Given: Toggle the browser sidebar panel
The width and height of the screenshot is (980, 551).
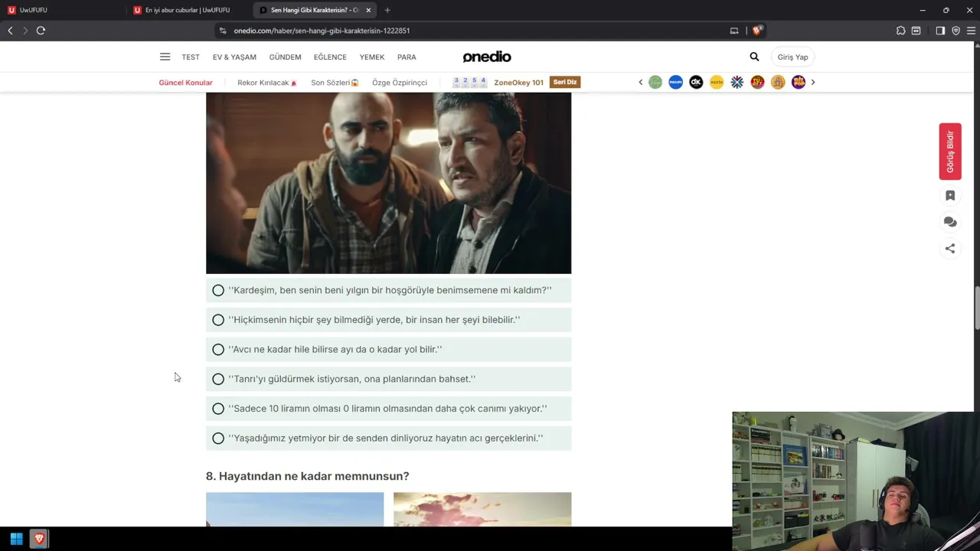Looking at the screenshot, I should click(940, 31).
